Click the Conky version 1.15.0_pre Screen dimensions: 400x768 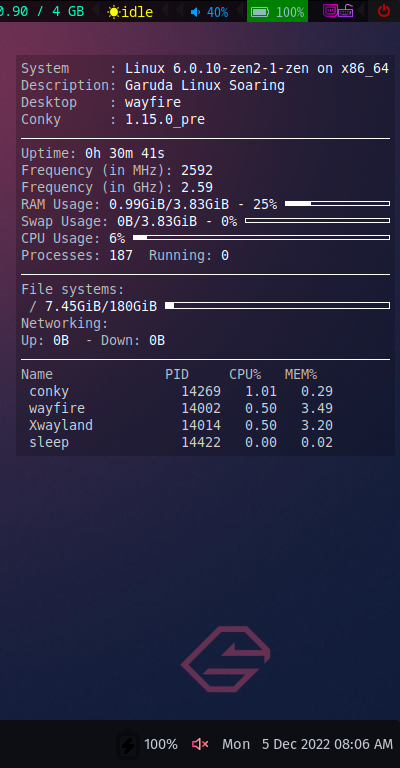(165, 120)
